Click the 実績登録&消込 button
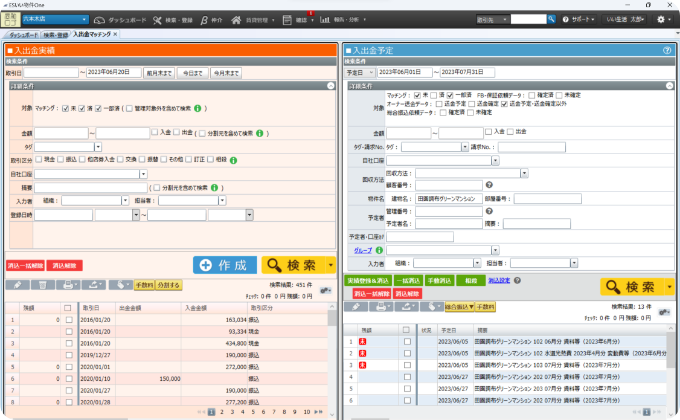Viewport: 680px width, 420px height. 368,281
